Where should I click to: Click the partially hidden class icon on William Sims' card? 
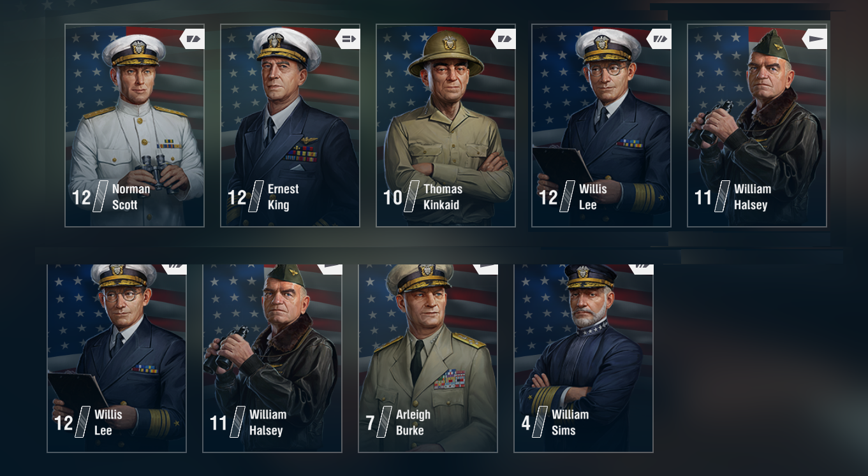(x=641, y=270)
